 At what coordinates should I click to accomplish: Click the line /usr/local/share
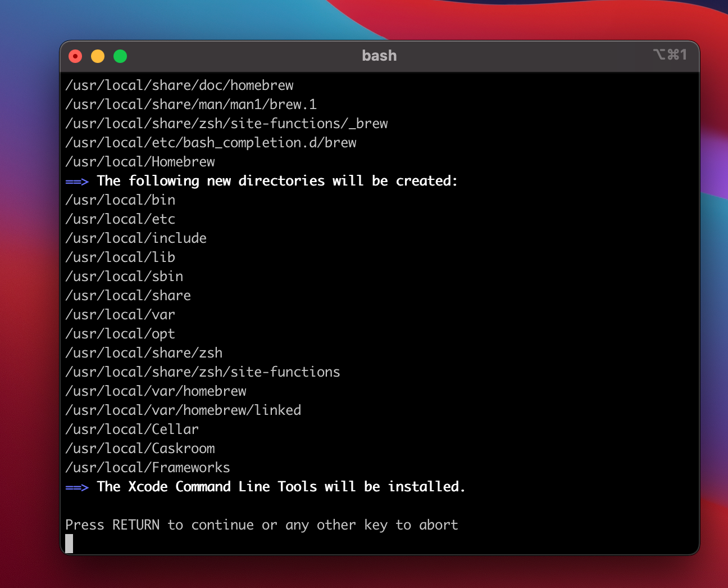(128, 296)
